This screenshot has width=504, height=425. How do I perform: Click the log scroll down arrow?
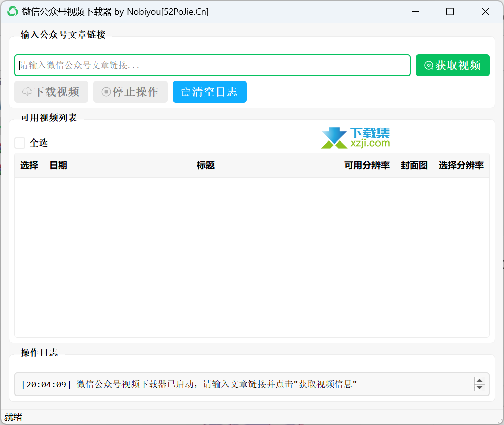479,388
